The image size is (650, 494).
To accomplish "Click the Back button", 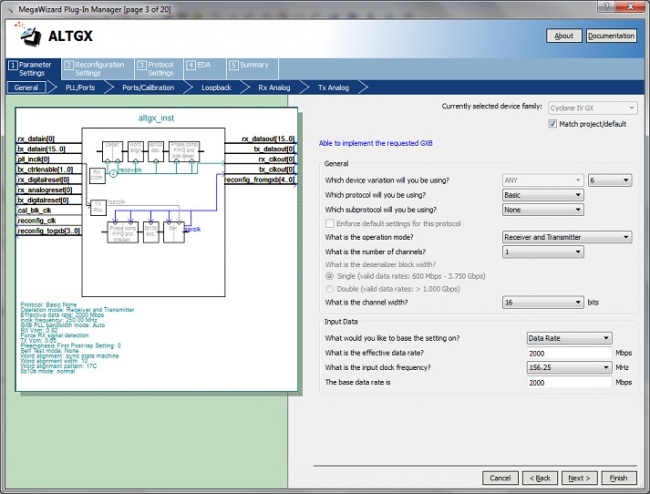I will click(540, 478).
